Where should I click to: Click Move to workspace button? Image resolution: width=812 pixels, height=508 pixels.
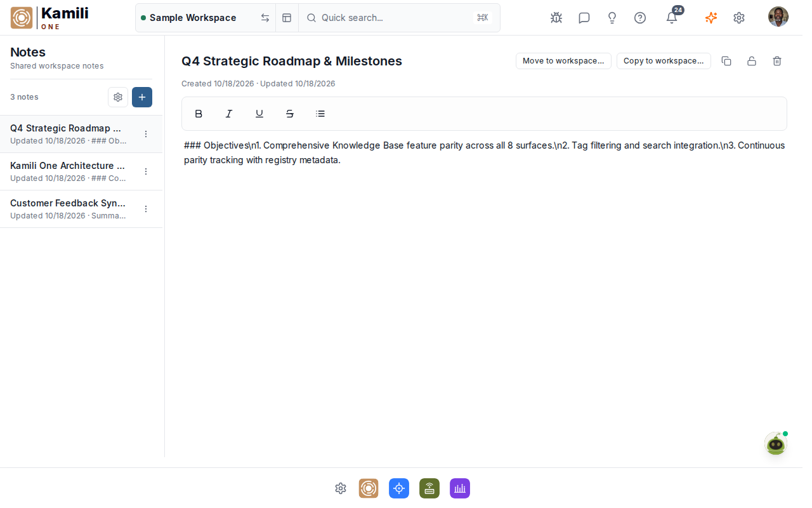click(x=563, y=61)
